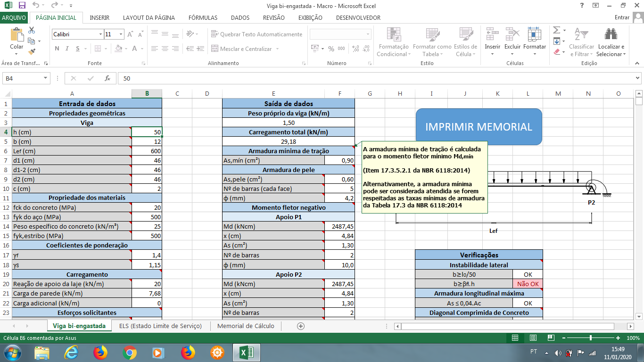Open the Memorial de Cálculo sheet tab
Viewport: 644px width, 362px height.
246,326
